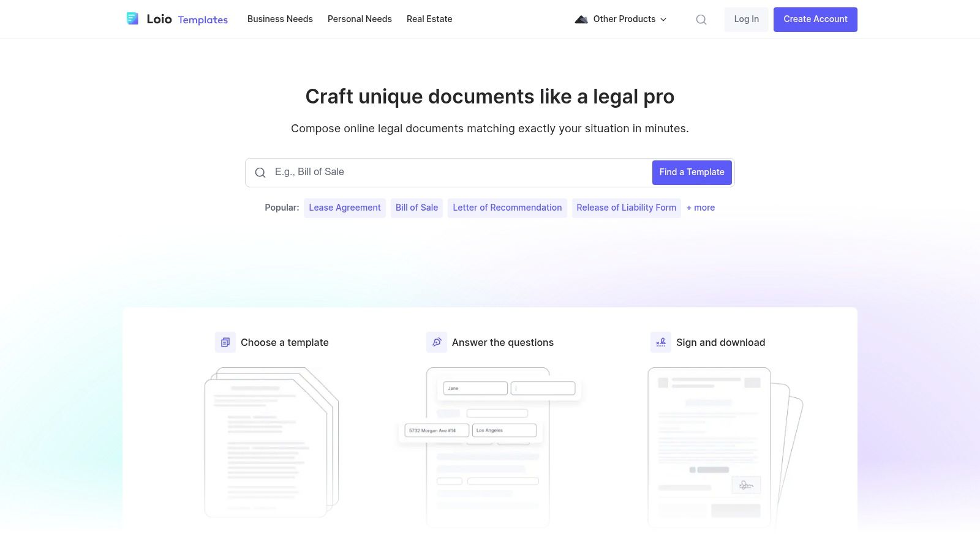Screen dimensions: 980x551
Task: Click the Log In button
Action: pyautogui.click(x=746, y=20)
